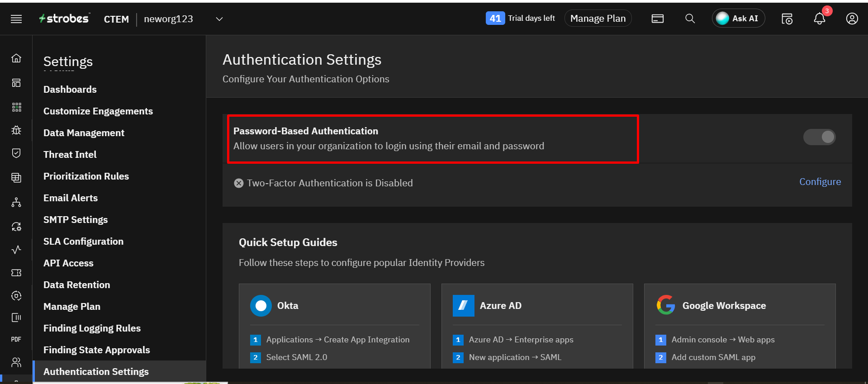Open Prioritization Rules settings

click(x=86, y=176)
